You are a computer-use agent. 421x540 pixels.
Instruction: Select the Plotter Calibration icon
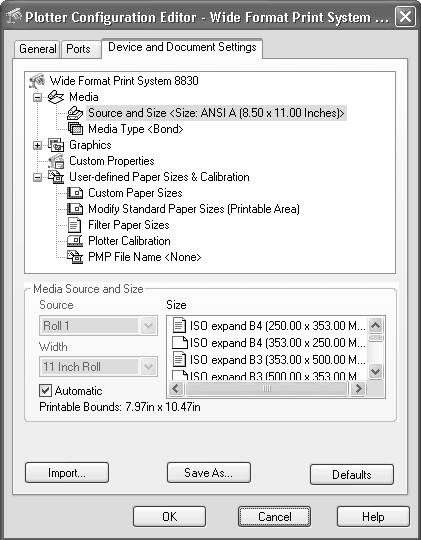[75, 241]
